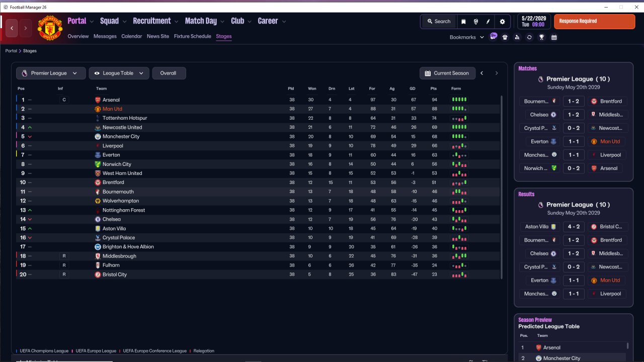Screen dimensions: 644x362
Task: Expand the Club menu chevron
Action: click(250, 22)
